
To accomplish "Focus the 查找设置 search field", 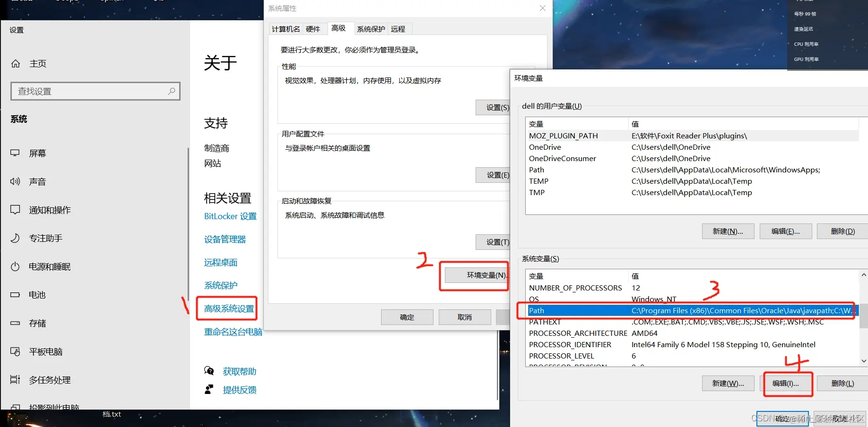I will [x=95, y=91].
